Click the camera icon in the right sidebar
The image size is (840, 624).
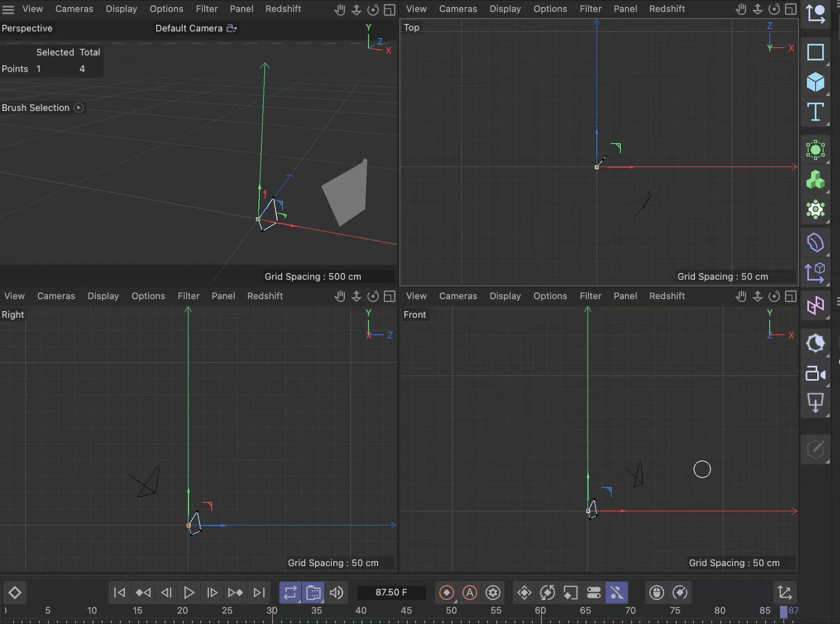[x=816, y=374]
